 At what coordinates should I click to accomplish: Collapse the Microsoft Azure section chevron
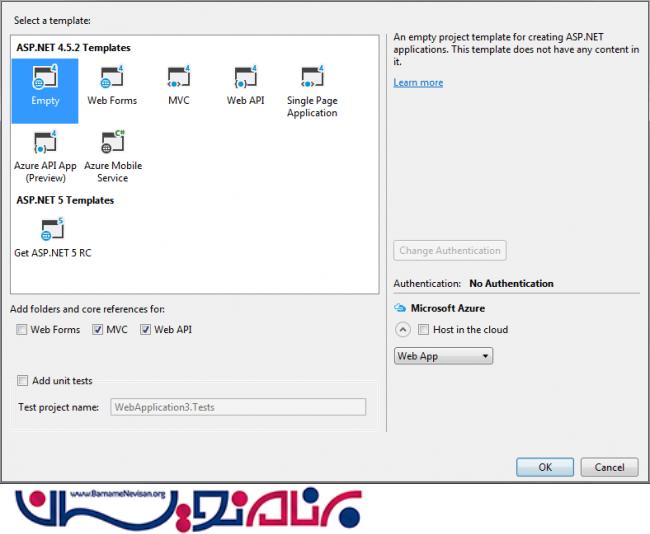pyautogui.click(x=403, y=330)
